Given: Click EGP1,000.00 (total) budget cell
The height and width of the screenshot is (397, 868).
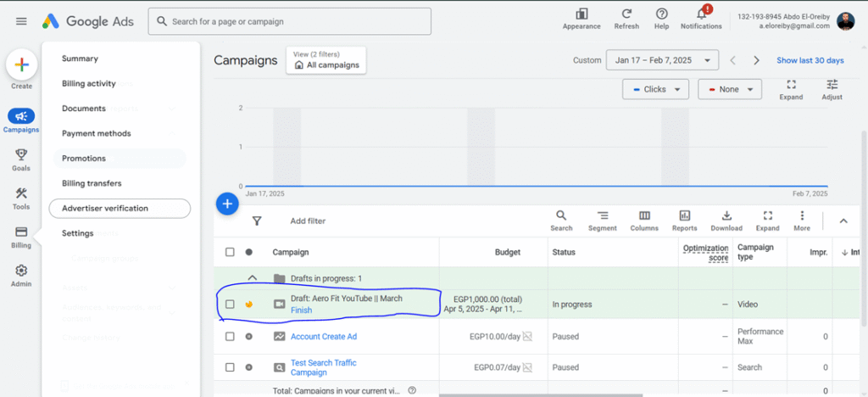Looking at the screenshot, I should (x=487, y=299).
